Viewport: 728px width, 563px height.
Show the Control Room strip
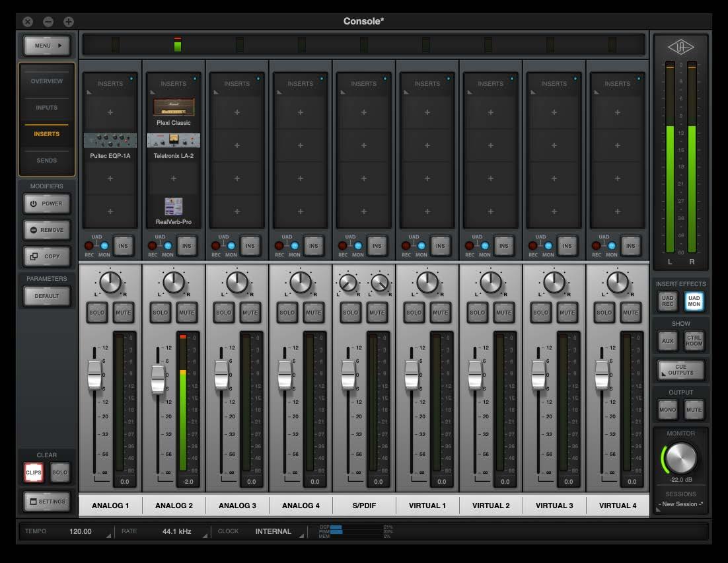click(694, 341)
